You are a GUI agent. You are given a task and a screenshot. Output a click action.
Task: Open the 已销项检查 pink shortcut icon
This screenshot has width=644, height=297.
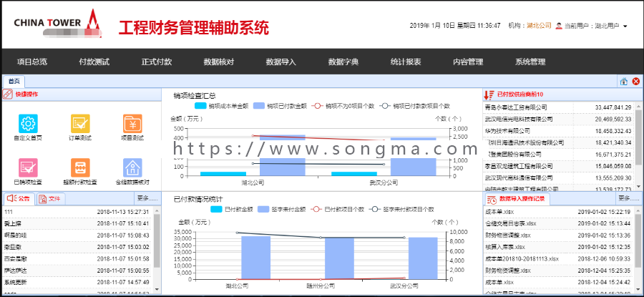pyautogui.click(x=28, y=167)
